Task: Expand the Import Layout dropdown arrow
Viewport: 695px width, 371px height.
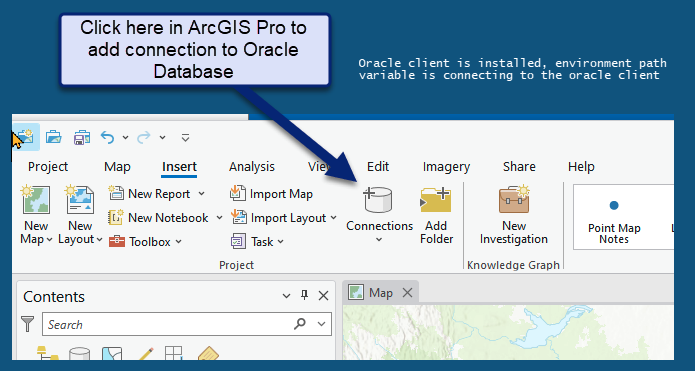Action: pos(333,218)
